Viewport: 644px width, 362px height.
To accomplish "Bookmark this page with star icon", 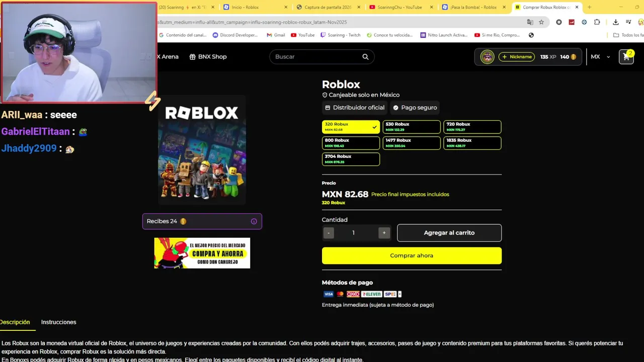I will [x=541, y=22].
